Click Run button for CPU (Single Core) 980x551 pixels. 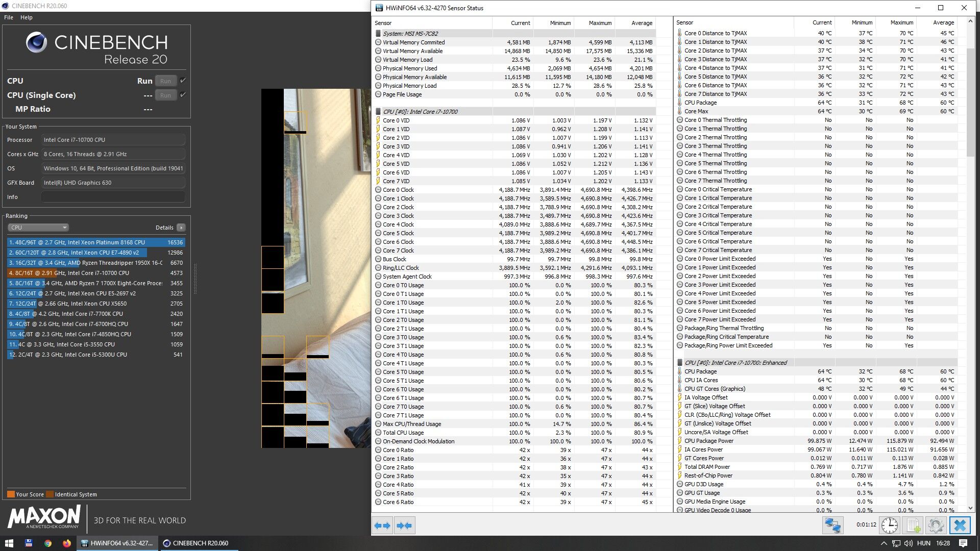(x=165, y=95)
